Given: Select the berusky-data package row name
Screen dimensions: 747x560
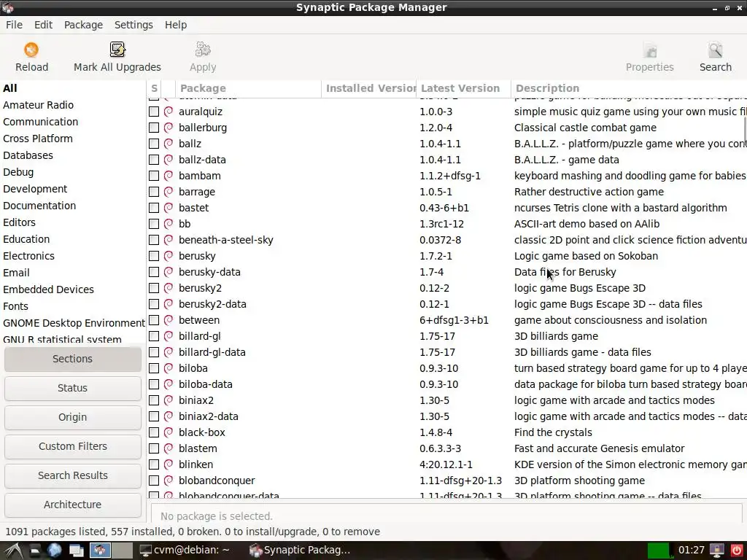Looking at the screenshot, I should (209, 272).
